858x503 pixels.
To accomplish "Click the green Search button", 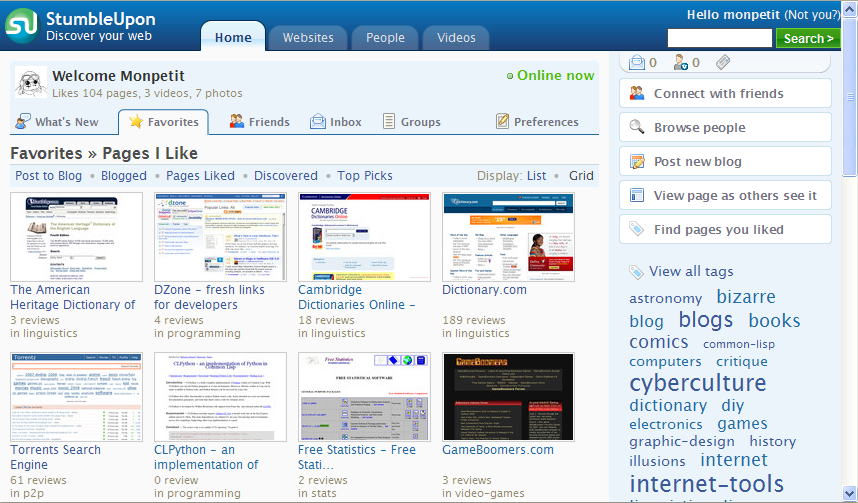I will (x=808, y=38).
